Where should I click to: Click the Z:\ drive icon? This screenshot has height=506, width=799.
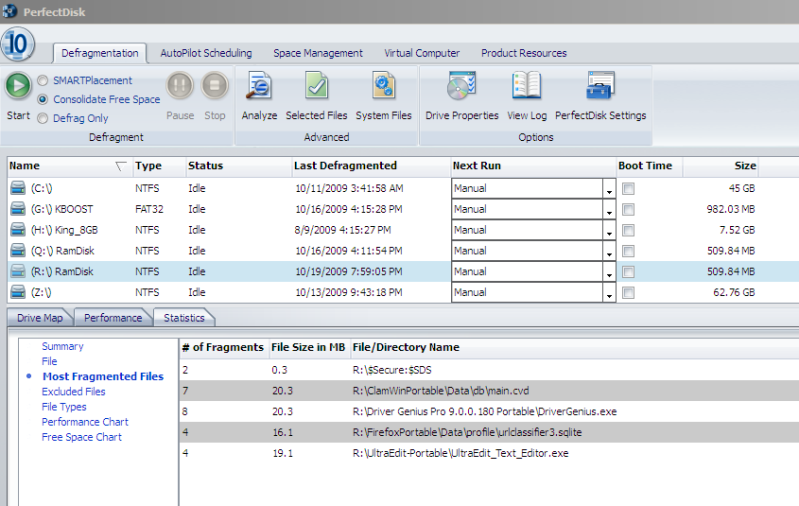click(x=18, y=292)
